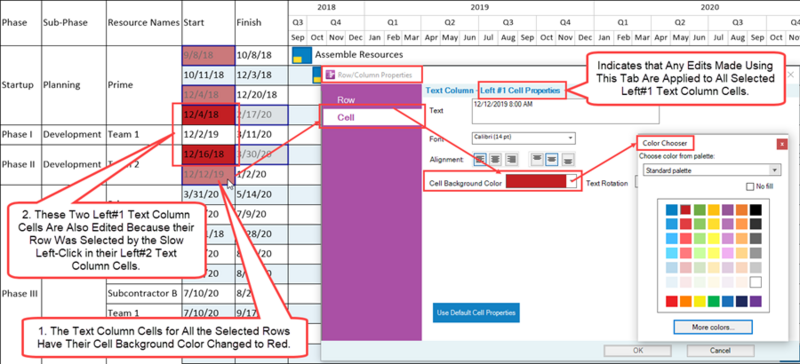Select the Finish cell 5/14/20

point(262,195)
